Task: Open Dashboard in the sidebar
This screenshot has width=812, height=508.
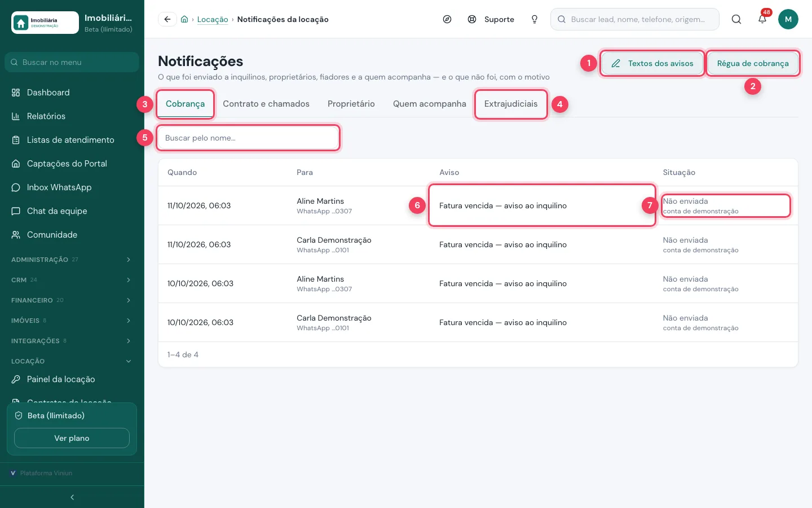Action: [72, 93]
